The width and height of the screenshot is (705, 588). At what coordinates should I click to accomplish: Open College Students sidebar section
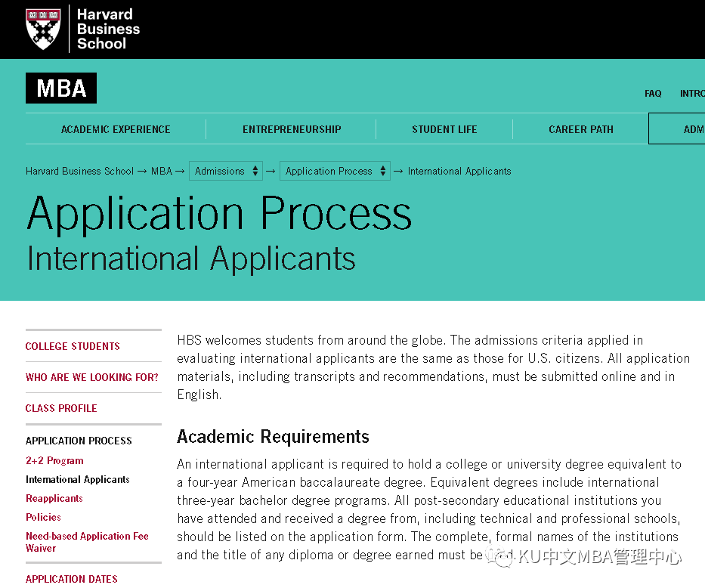[73, 346]
